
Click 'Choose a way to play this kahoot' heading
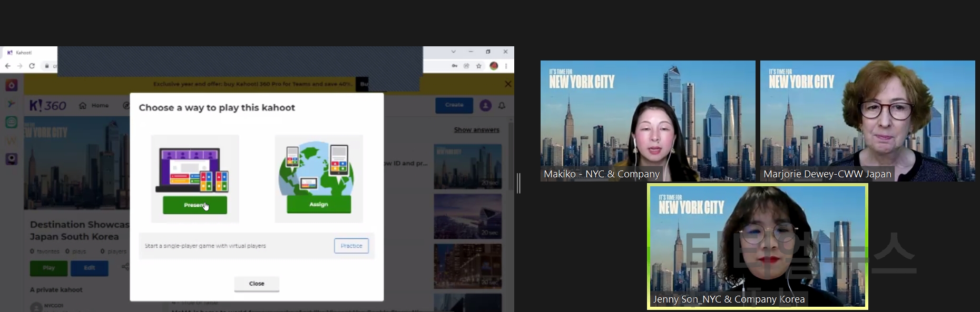217,107
